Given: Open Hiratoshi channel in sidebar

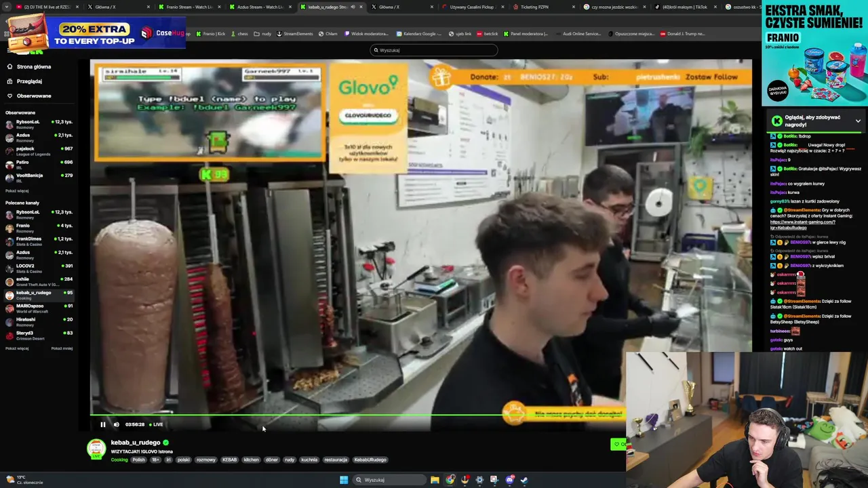Looking at the screenshot, I should point(39,321).
